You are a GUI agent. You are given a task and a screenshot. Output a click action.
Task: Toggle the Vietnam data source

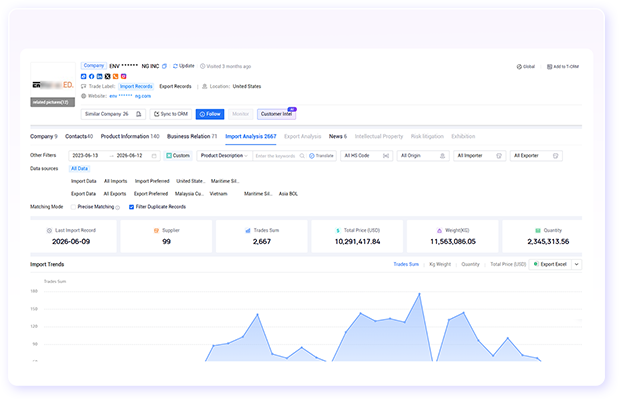click(x=218, y=194)
